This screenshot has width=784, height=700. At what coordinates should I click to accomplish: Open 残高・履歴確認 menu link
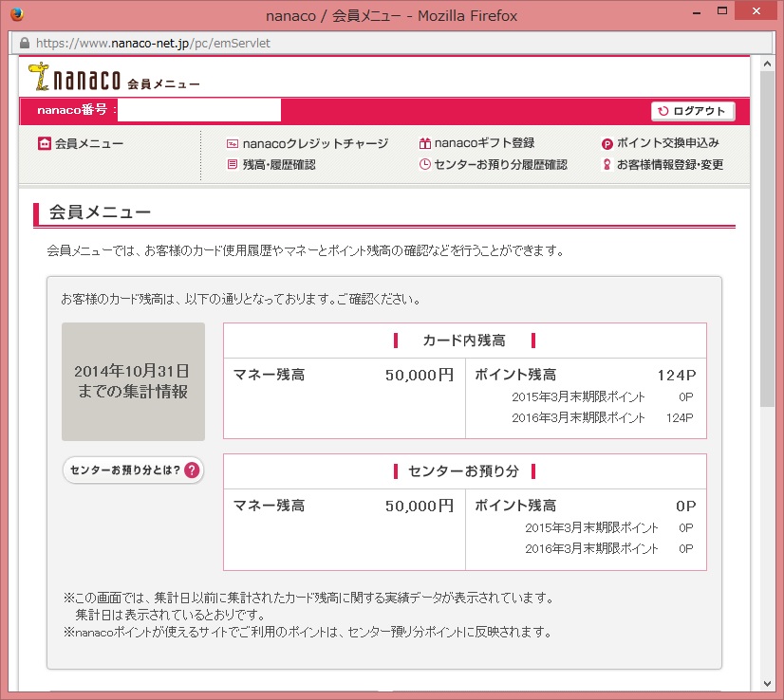pyautogui.click(x=271, y=164)
